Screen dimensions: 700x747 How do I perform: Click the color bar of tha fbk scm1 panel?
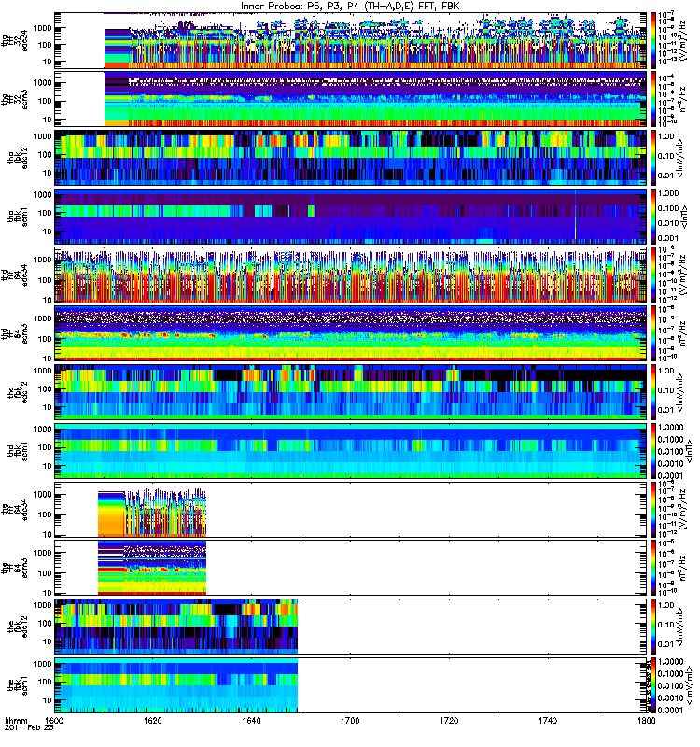[654, 217]
